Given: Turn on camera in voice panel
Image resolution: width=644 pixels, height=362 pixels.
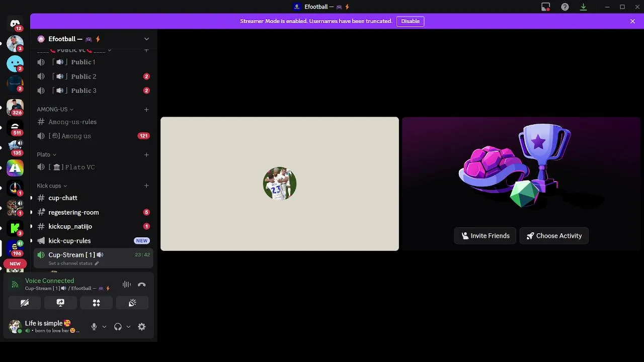Looking at the screenshot, I should pyautogui.click(x=25, y=303).
